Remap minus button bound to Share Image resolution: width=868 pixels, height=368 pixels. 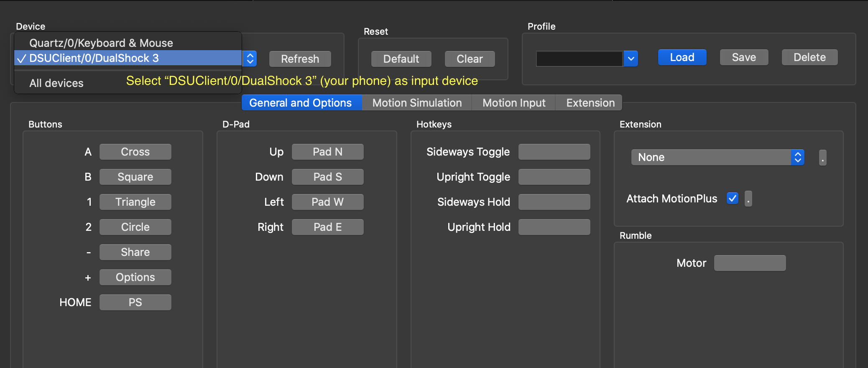tap(135, 252)
